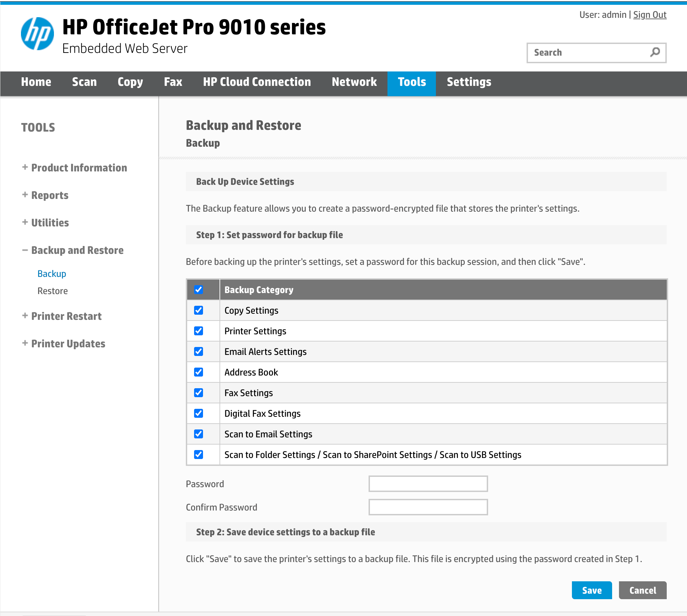Expand the Product Information section
Image resolution: width=687 pixels, height=616 pixels.
click(x=75, y=168)
